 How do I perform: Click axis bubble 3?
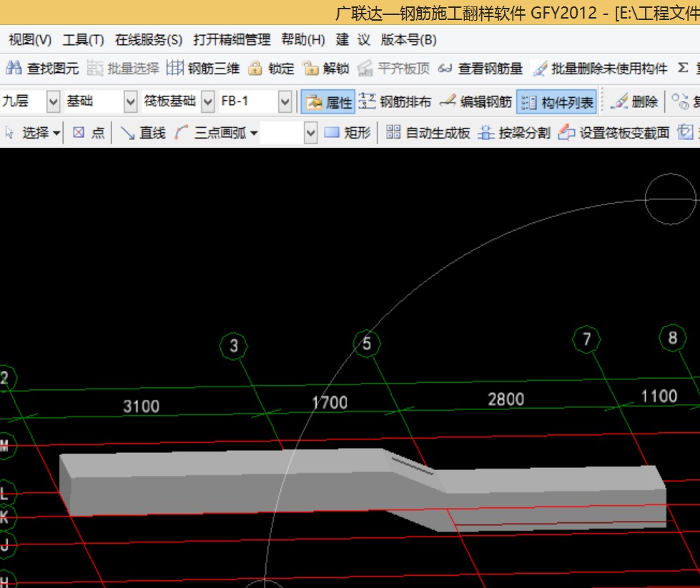234,346
